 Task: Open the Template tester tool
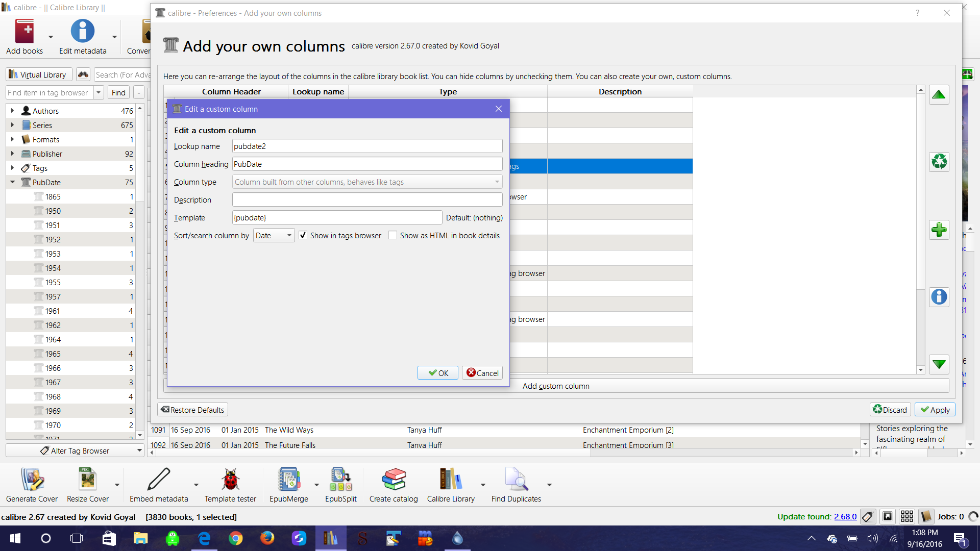tap(230, 485)
